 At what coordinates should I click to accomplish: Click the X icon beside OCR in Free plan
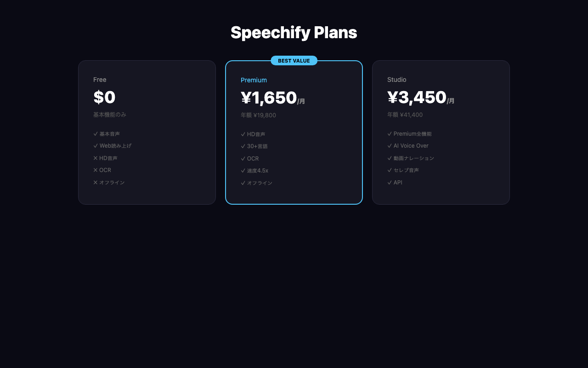(x=95, y=170)
